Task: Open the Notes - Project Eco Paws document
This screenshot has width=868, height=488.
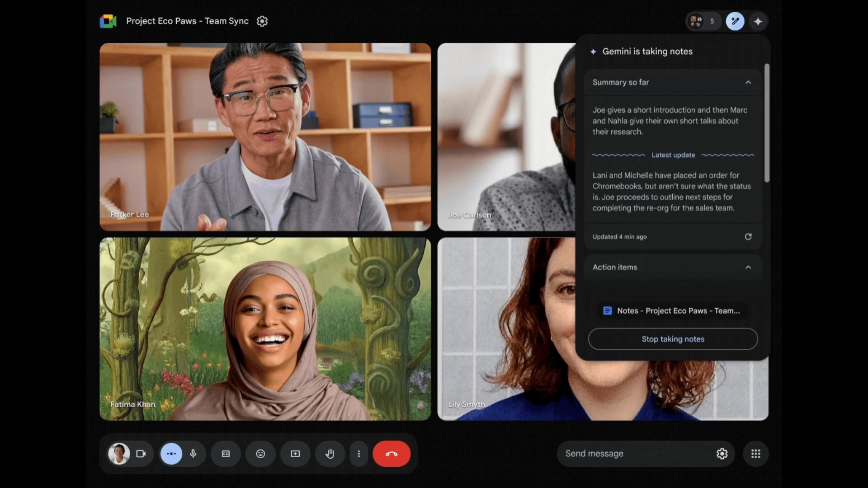Action: (672, 311)
